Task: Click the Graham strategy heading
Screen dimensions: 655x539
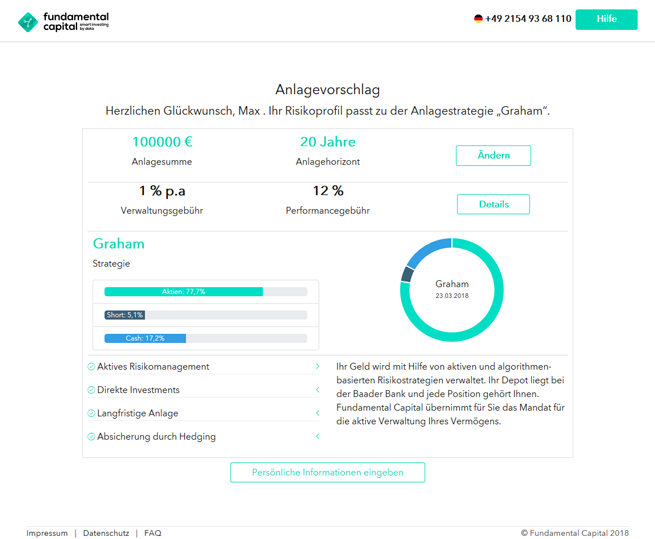Action: pyautogui.click(x=119, y=244)
